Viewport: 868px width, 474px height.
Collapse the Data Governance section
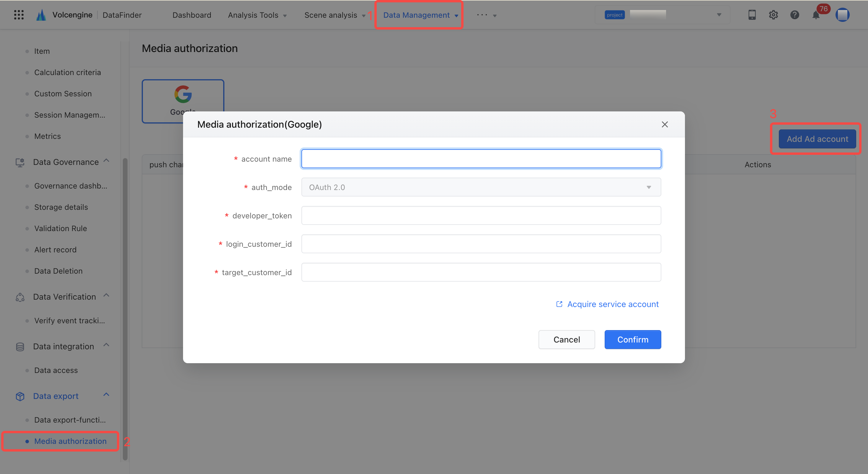[107, 160]
